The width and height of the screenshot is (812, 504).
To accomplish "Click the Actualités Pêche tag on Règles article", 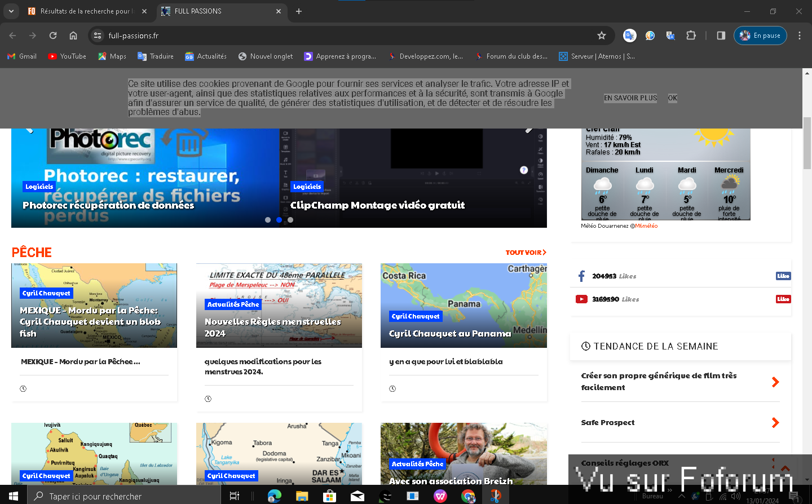I will (x=233, y=304).
